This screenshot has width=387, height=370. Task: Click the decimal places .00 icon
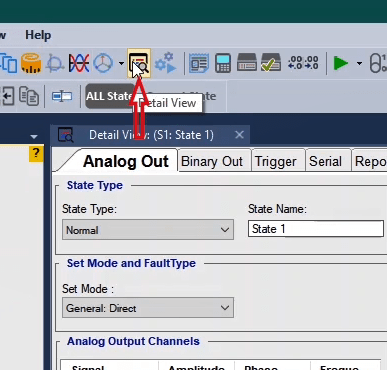[303, 63]
